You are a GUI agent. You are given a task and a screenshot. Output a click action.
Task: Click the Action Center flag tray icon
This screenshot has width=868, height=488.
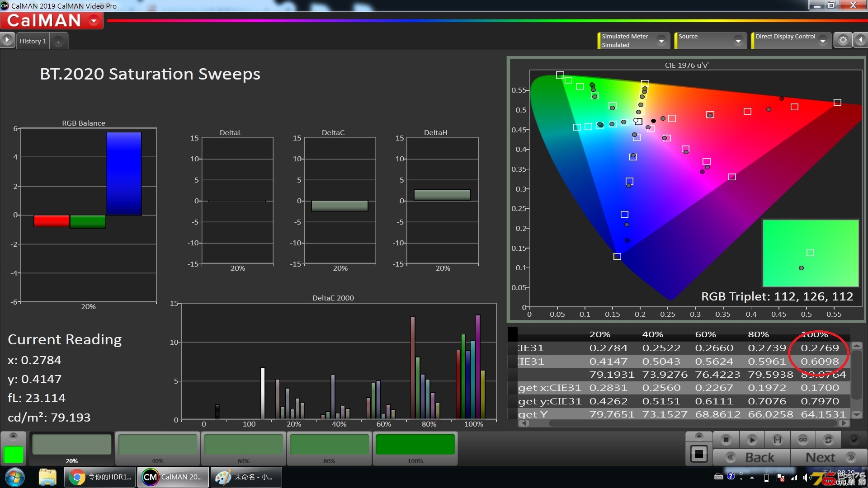coord(780,478)
